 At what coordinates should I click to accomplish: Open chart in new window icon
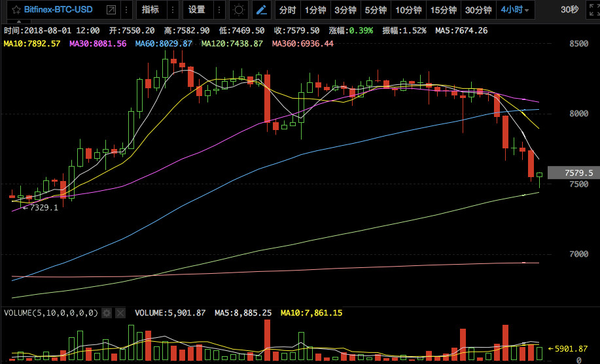pyautogui.click(x=111, y=10)
